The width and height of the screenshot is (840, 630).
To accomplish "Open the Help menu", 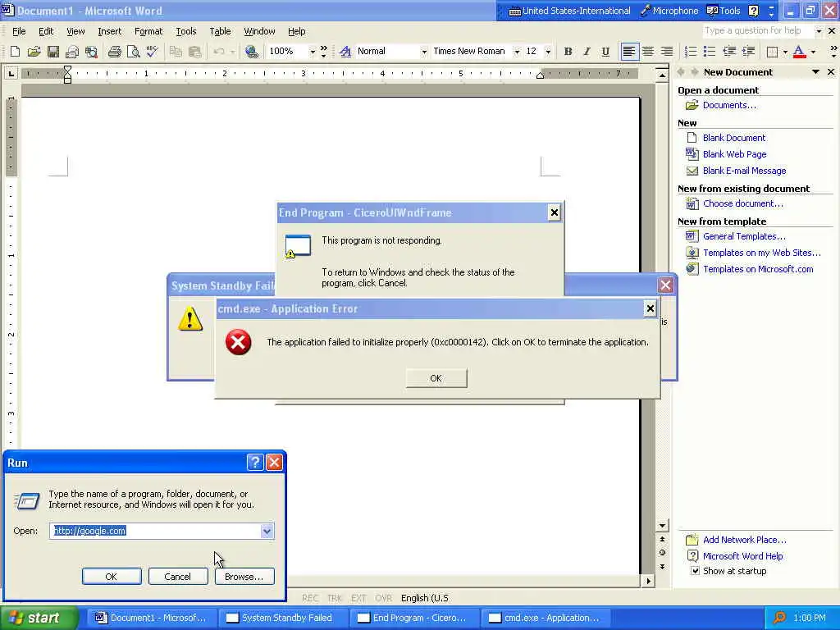I will click(296, 31).
